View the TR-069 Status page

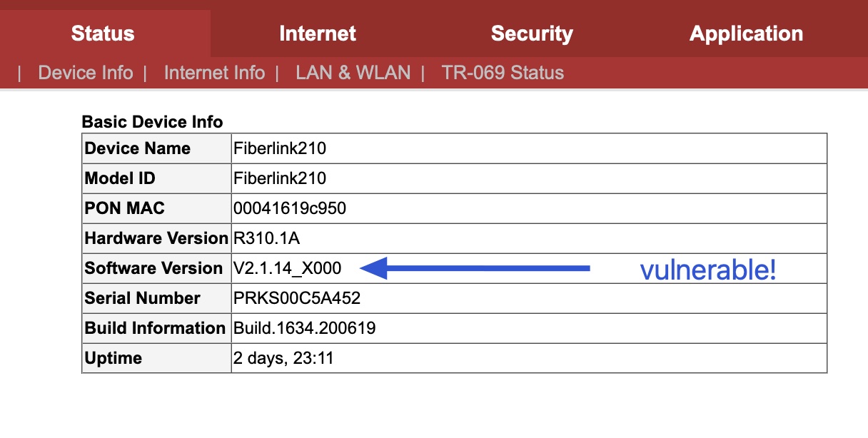pos(503,73)
